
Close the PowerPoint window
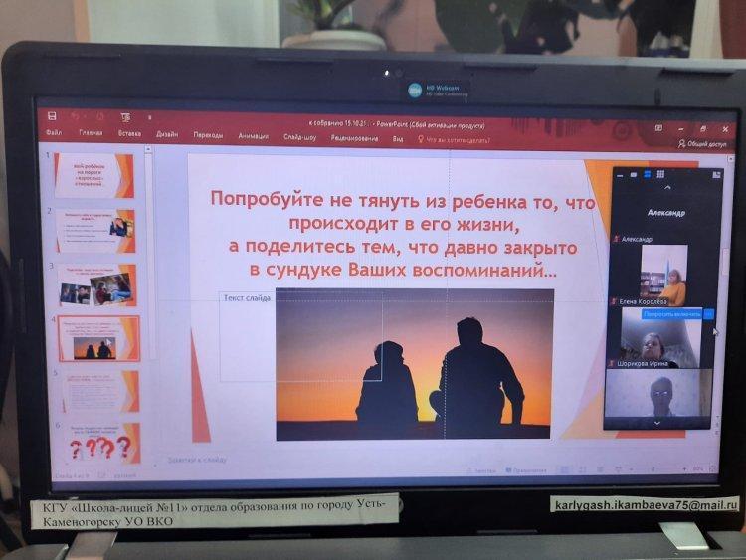click(725, 129)
